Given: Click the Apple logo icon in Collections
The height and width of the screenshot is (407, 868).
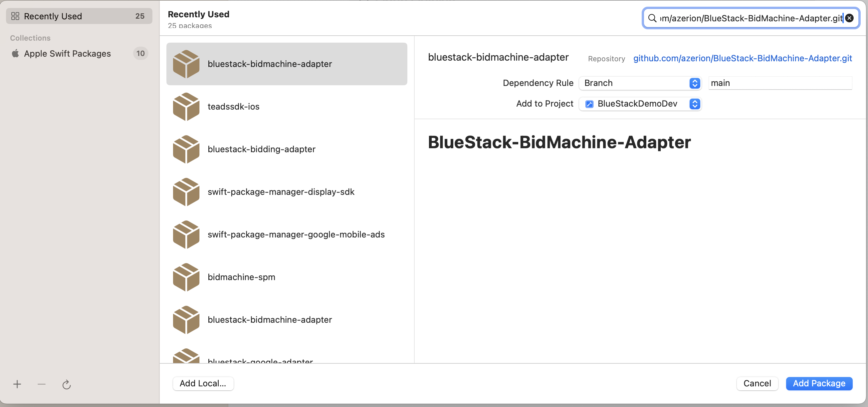Looking at the screenshot, I should coord(15,53).
